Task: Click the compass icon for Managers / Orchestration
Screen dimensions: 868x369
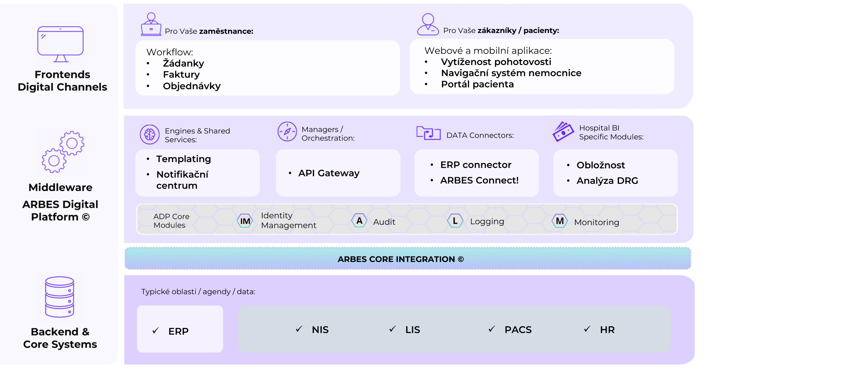Action: [287, 131]
